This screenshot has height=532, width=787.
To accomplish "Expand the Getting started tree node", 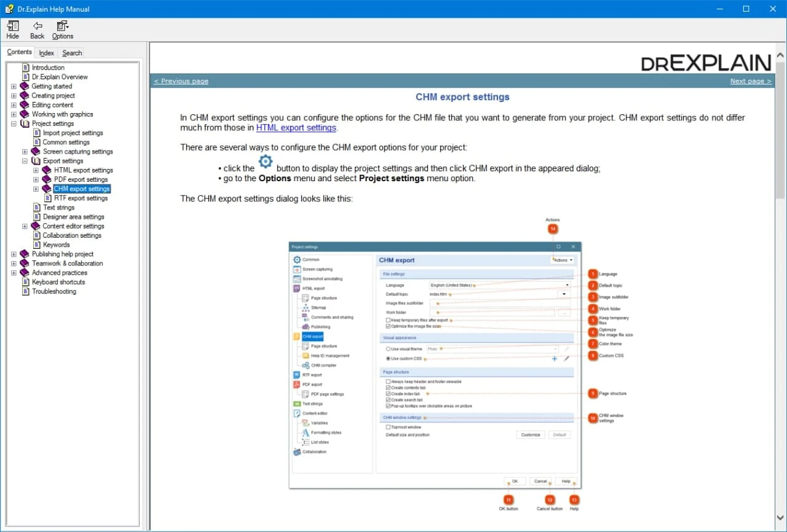I will tap(14, 87).
